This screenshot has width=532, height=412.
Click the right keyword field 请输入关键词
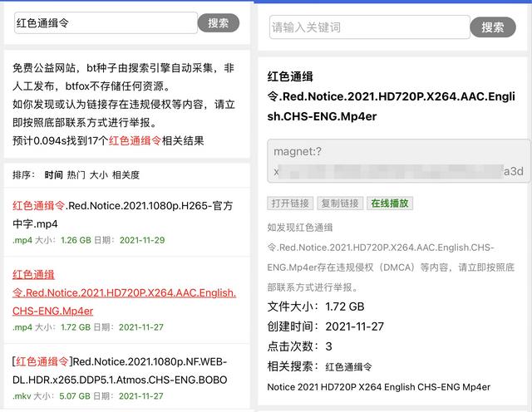(x=369, y=27)
